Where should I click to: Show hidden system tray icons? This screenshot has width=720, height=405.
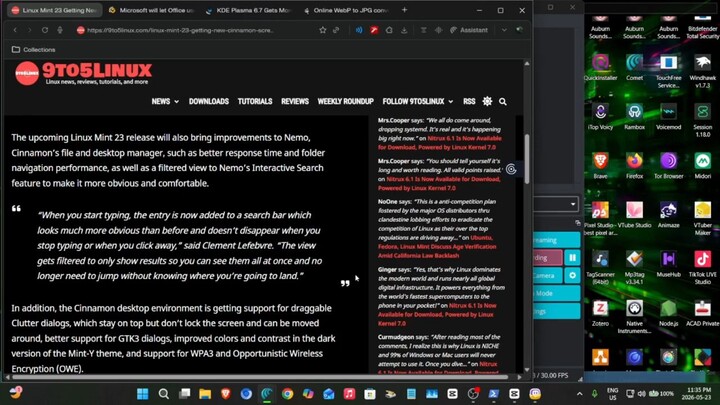point(579,394)
